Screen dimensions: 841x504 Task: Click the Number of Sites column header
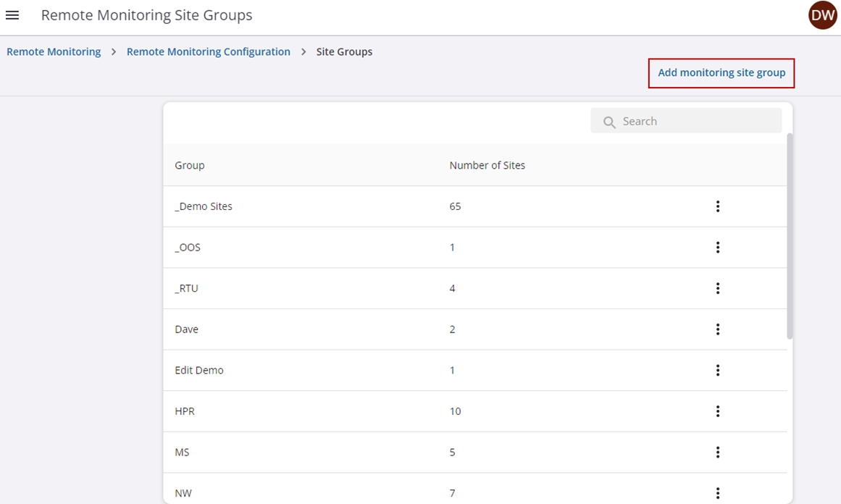click(487, 165)
